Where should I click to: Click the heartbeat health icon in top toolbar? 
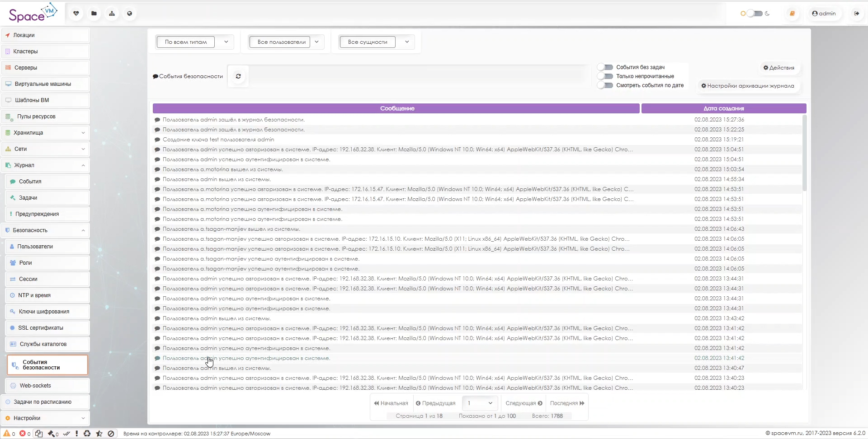[x=76, y=14]
